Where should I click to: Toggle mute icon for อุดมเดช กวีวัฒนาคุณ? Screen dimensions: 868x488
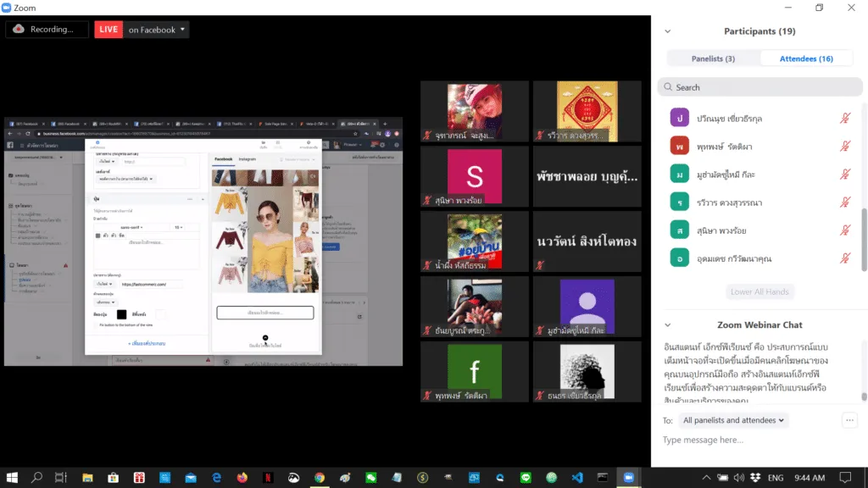845,258
